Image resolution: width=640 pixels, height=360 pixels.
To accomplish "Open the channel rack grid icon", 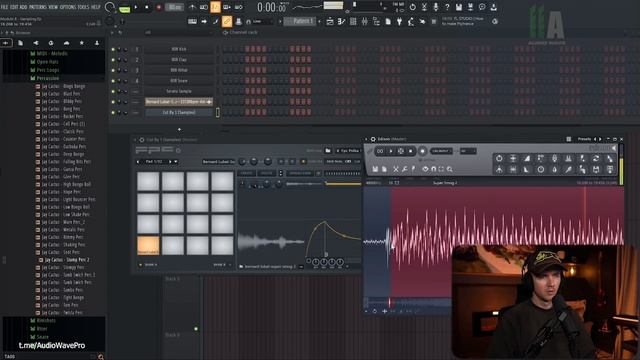I will point(353,22).
